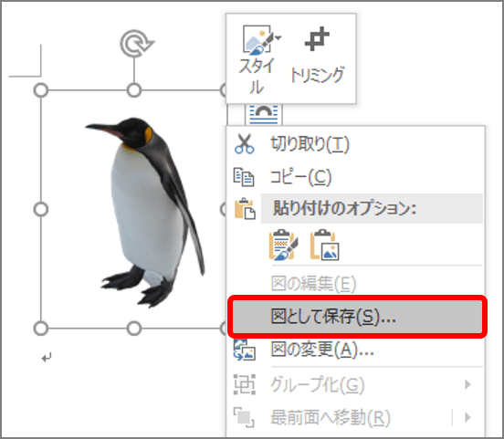
Task: Expand the スタイル dropdown arrow
Action: pos(278,37)
